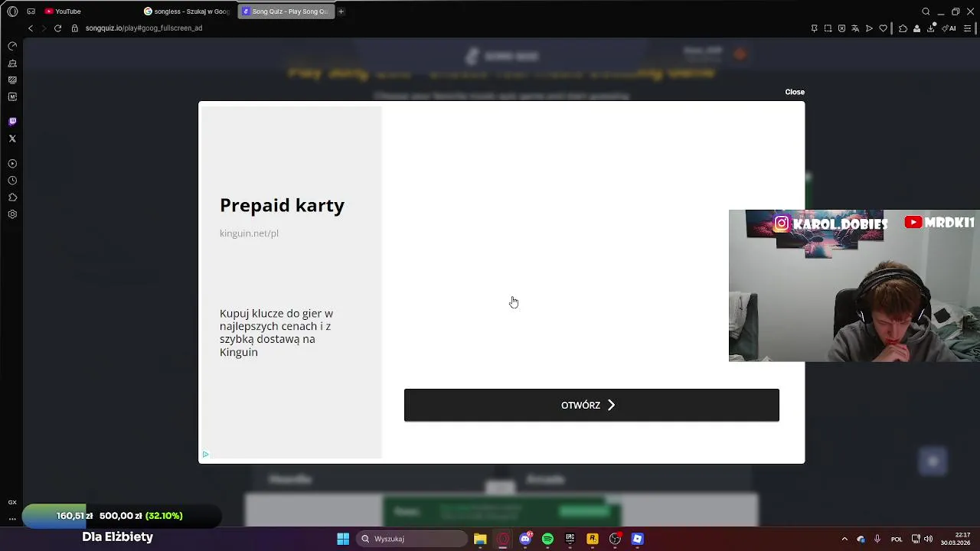Select the Song Quiz tab
This screenshot has height=551, width=980.
[x=285, y=11]
